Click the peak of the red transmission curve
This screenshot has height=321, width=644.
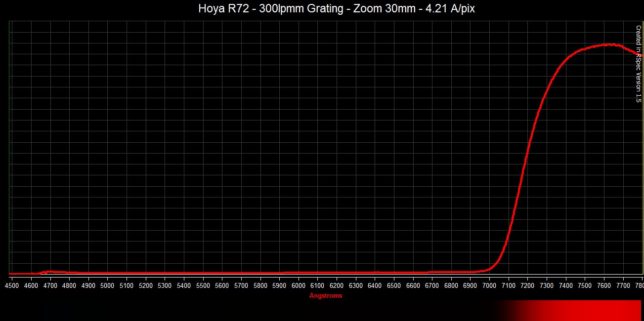(x=609, y=44)
